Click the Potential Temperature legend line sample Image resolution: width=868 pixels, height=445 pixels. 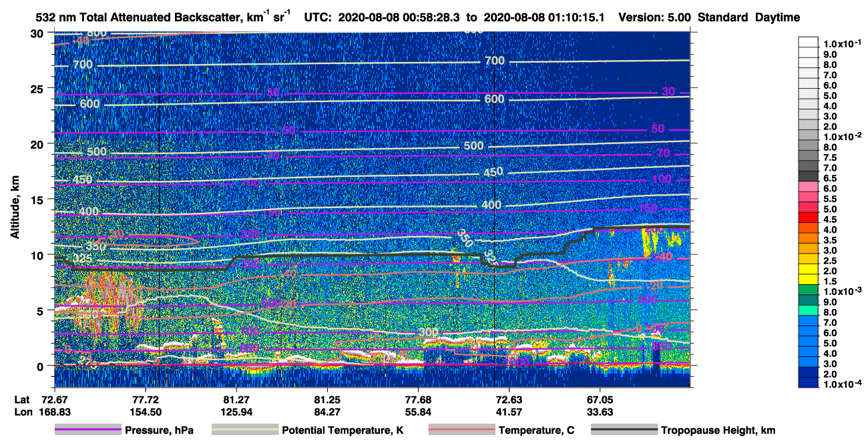245,430
